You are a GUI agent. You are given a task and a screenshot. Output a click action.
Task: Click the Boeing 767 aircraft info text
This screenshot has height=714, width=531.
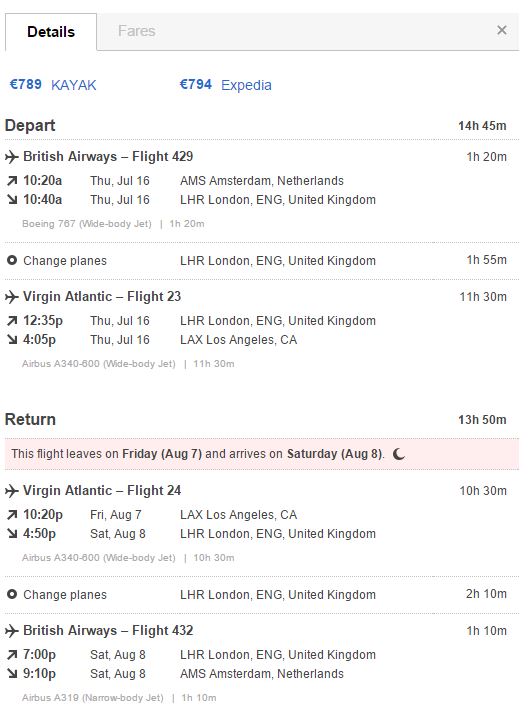click(x=87, y=224)
